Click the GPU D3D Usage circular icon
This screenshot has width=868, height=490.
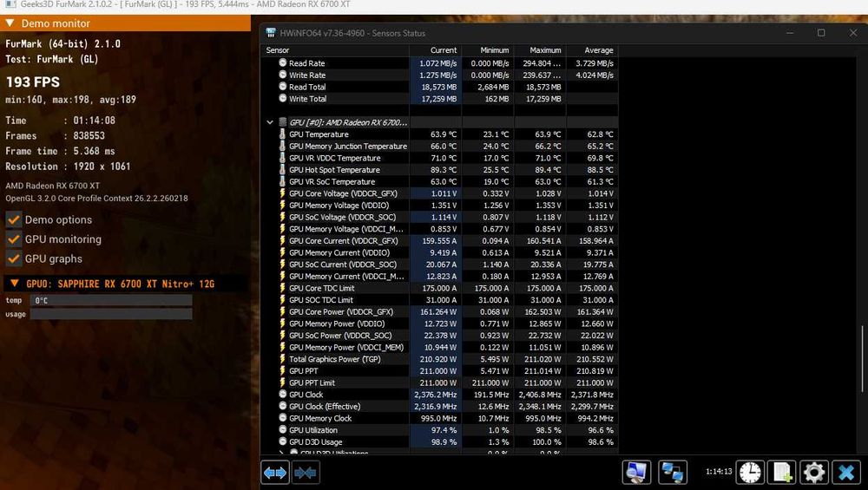click(x=283, y=441)
